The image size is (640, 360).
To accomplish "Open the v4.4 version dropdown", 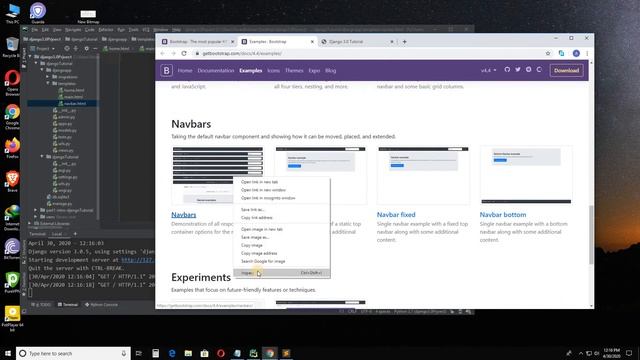I will tap(488, 70).
